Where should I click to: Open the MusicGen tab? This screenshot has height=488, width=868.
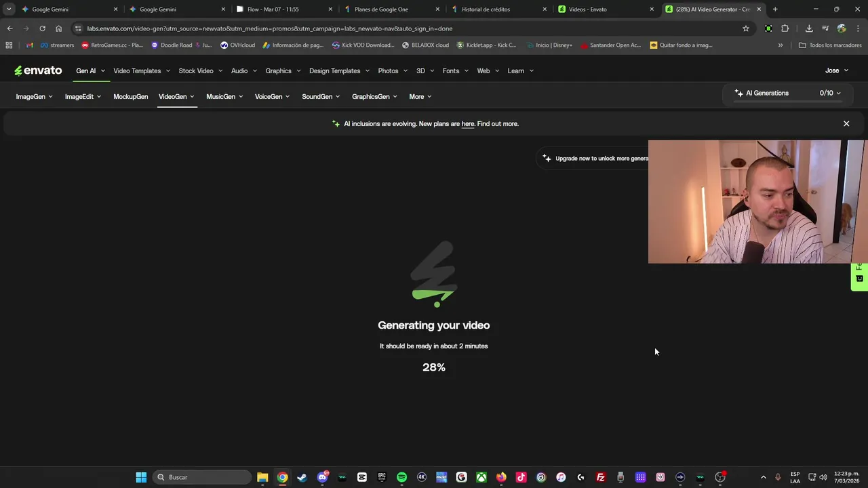(x=224, y=96)
